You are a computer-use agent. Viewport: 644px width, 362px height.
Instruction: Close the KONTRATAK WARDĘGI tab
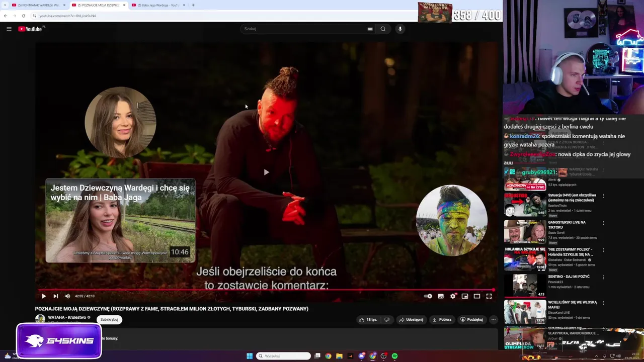click(x=64, y=5)
